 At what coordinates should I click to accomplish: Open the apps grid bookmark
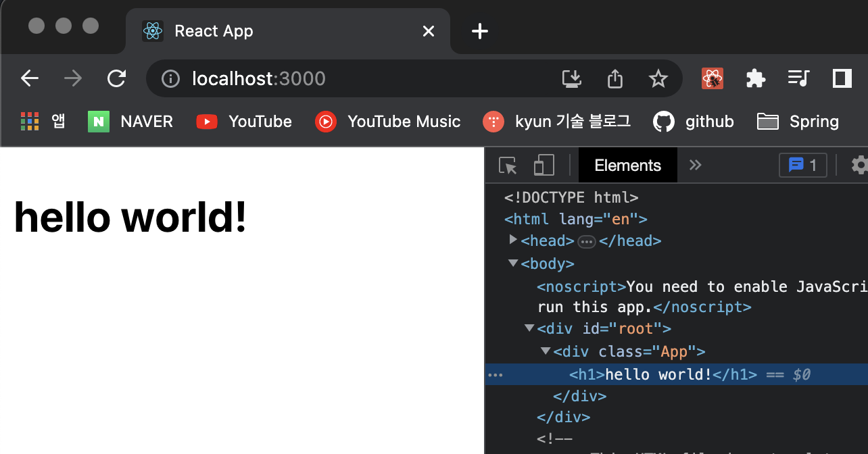point(43,122)
